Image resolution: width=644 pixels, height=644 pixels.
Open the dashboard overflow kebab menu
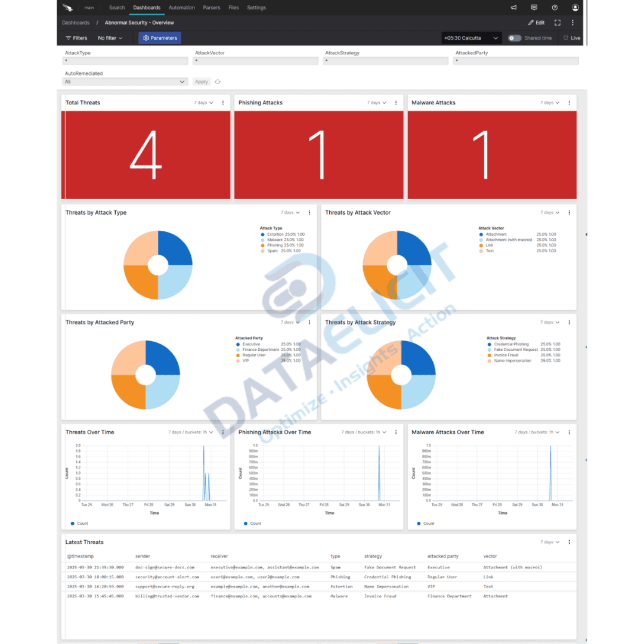tap(572, 23)
